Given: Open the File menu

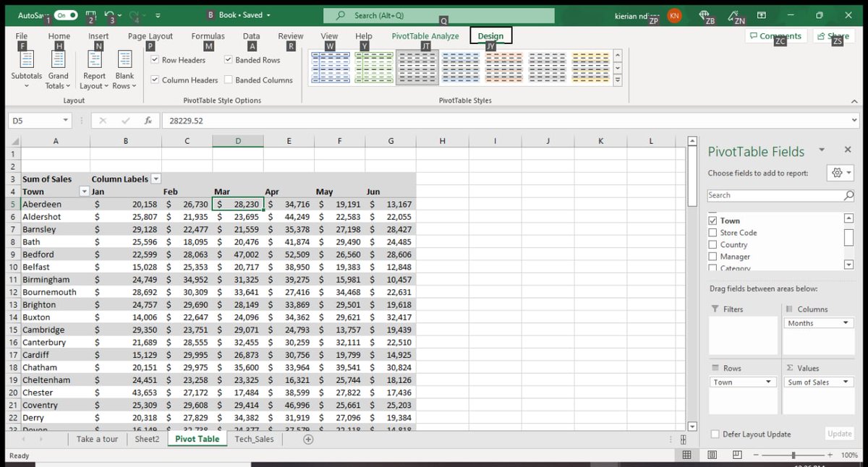Looking at the screenshot, I should [22, 36].
